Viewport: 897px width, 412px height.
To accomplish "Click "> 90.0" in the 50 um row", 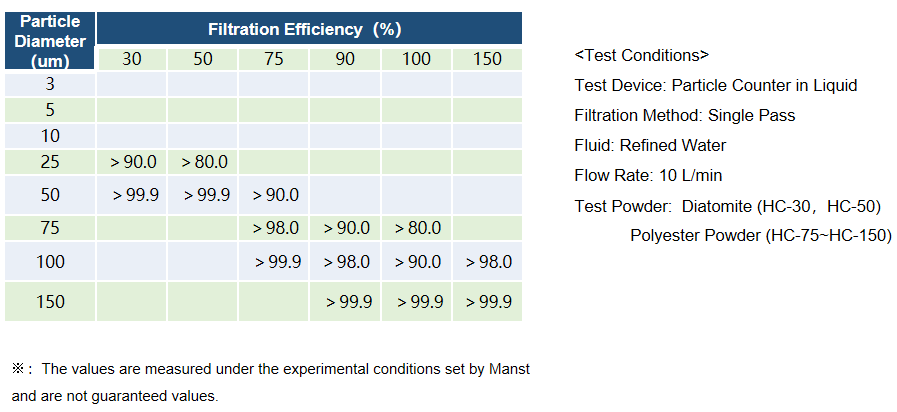I will [x=275, y=195].
